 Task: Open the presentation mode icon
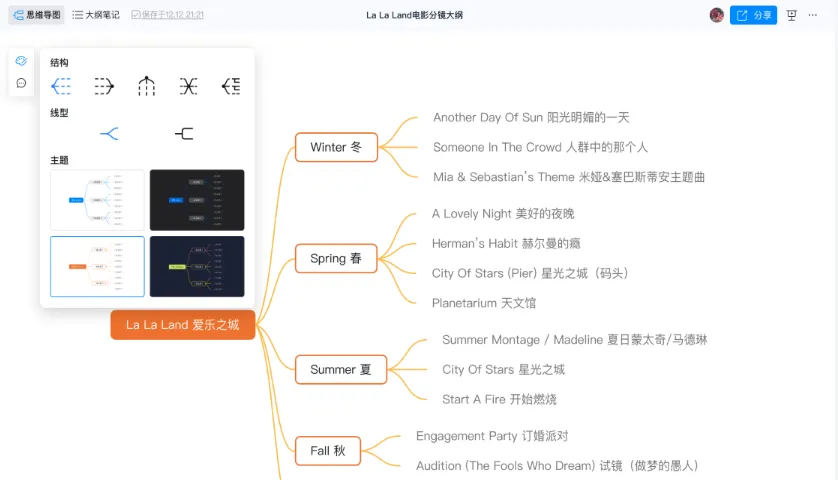(792, 15)
